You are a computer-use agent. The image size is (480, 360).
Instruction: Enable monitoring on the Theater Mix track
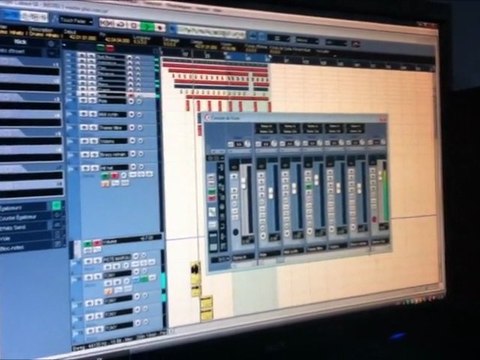pos(140,128)
